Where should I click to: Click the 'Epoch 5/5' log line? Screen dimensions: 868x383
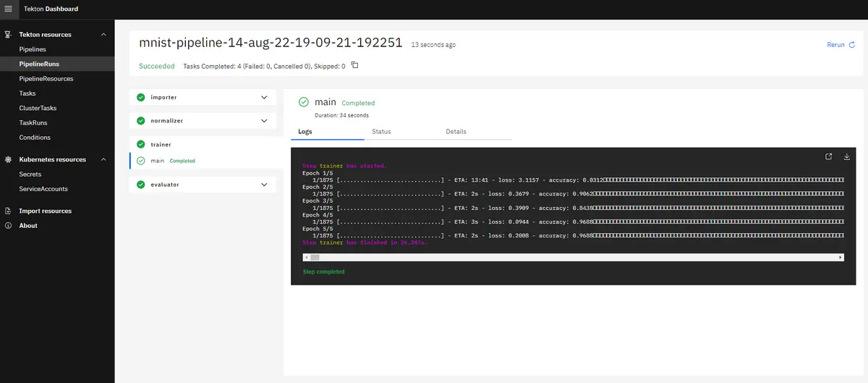tap(318, 229)
